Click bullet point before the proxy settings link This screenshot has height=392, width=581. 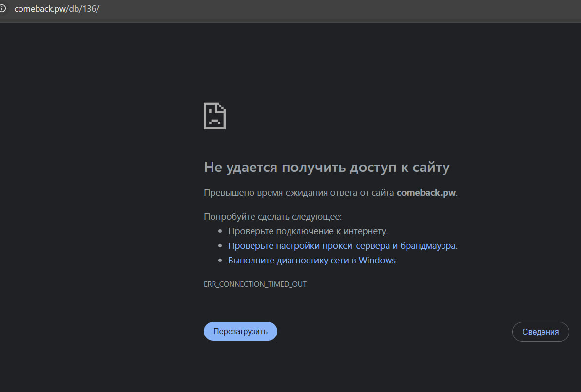pyautogui.click(x=220, y=246)
